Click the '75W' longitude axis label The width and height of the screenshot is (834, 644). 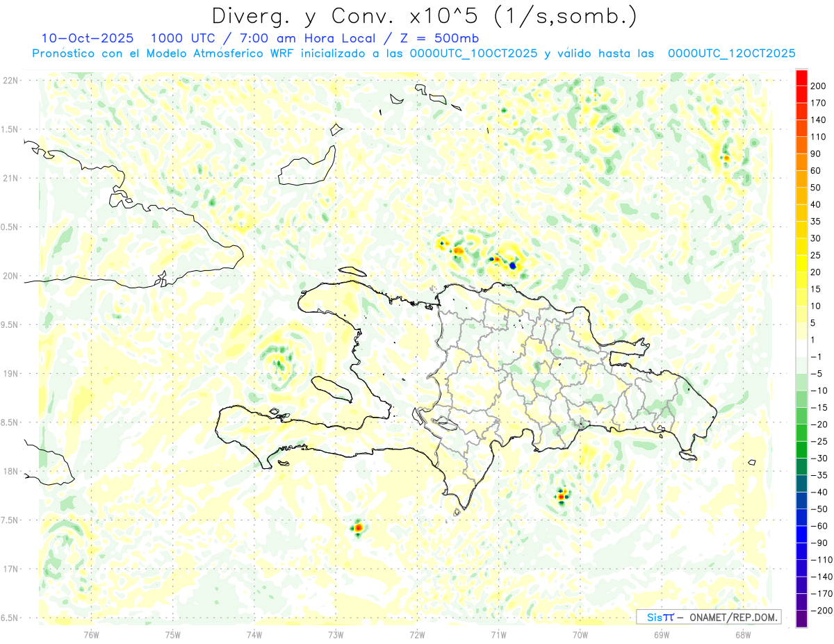point(173,635)
